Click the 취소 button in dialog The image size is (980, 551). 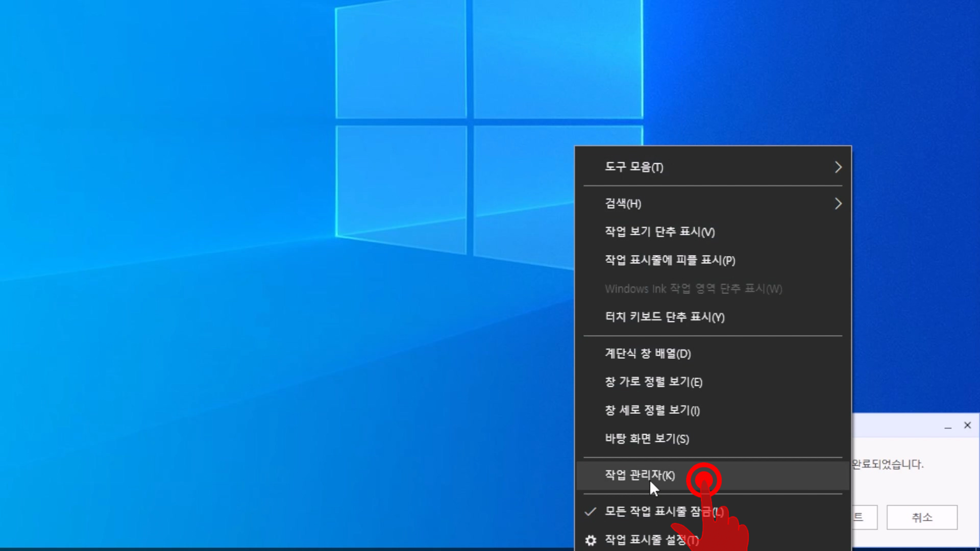[921, 517]
